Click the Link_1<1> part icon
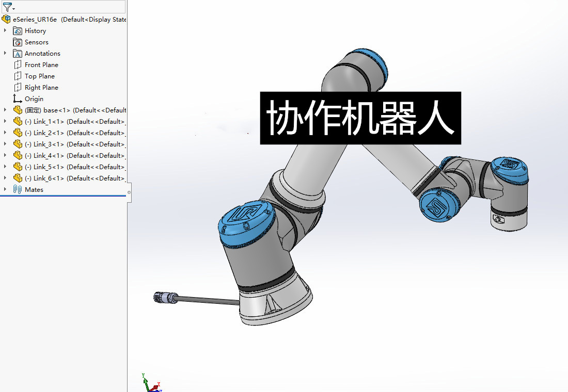This screenshot has height=392, width=568. pyautogui.click(x=18, y=121)
